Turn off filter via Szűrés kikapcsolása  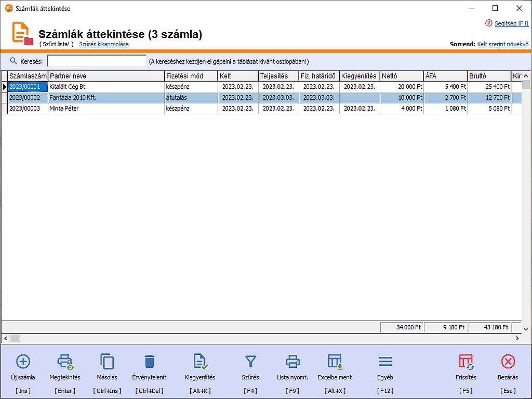click(104, 44)
